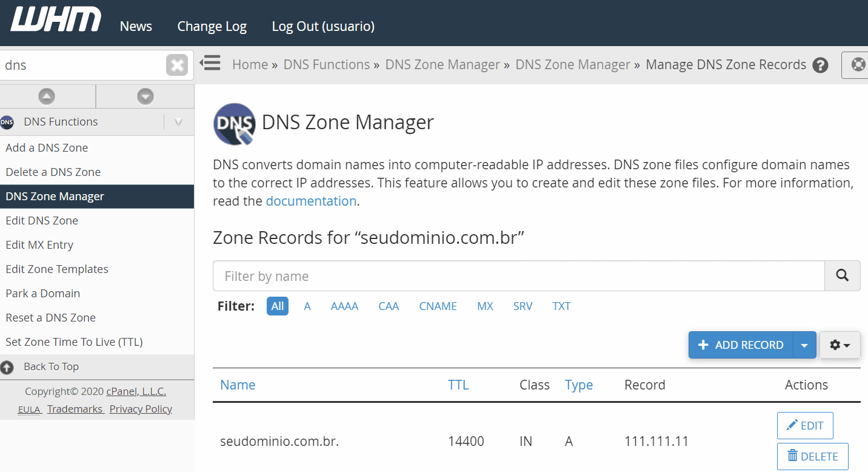Clear the dns search box
The height and width of the screenshot is (472, 868).
tap(177, 65)
